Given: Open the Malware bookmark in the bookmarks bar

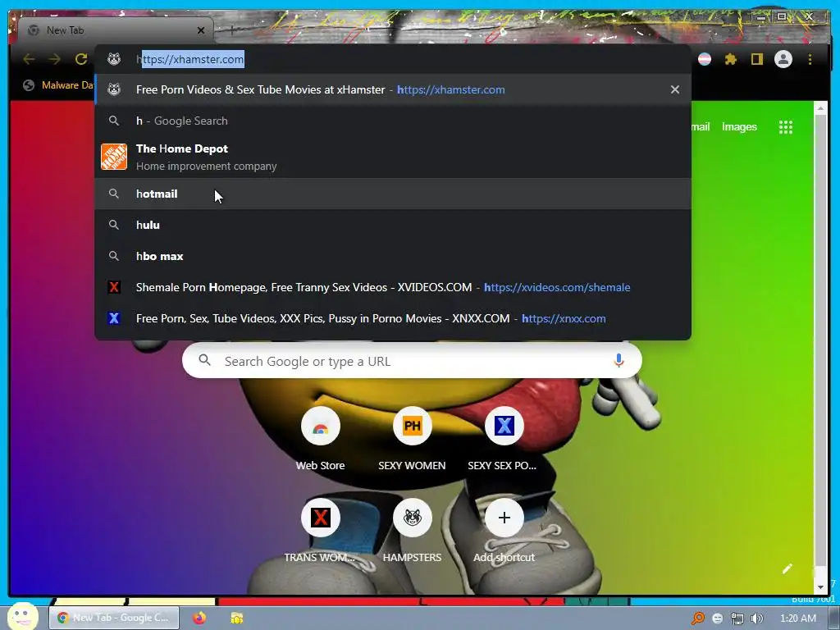Looking at the screenshot, I should pos(59,85).
